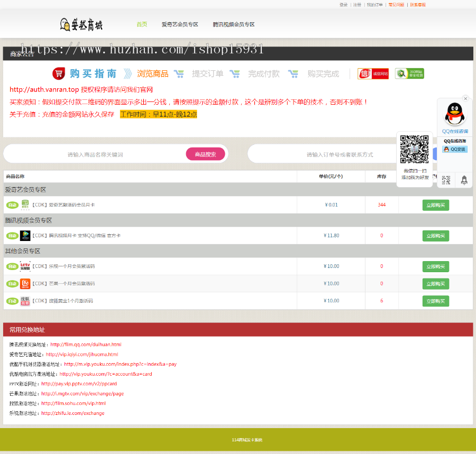Click 联系客服 link at top

(418, 5)
